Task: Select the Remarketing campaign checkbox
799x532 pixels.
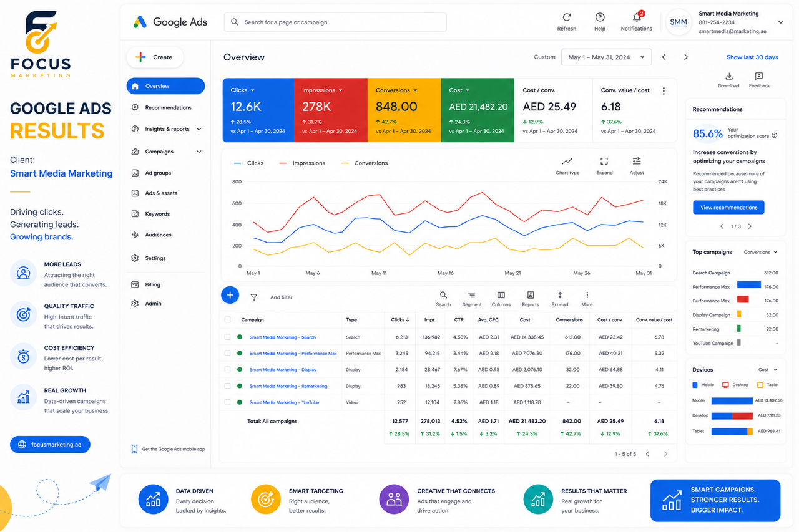Action: [228, 386]
